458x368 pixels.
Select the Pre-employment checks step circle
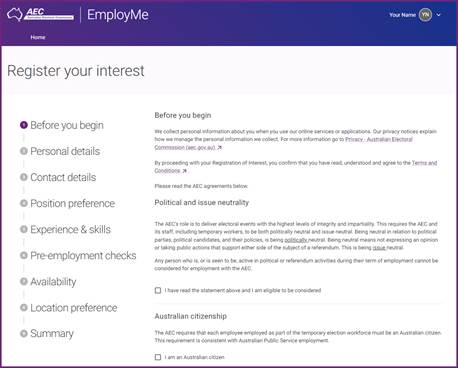24,255
